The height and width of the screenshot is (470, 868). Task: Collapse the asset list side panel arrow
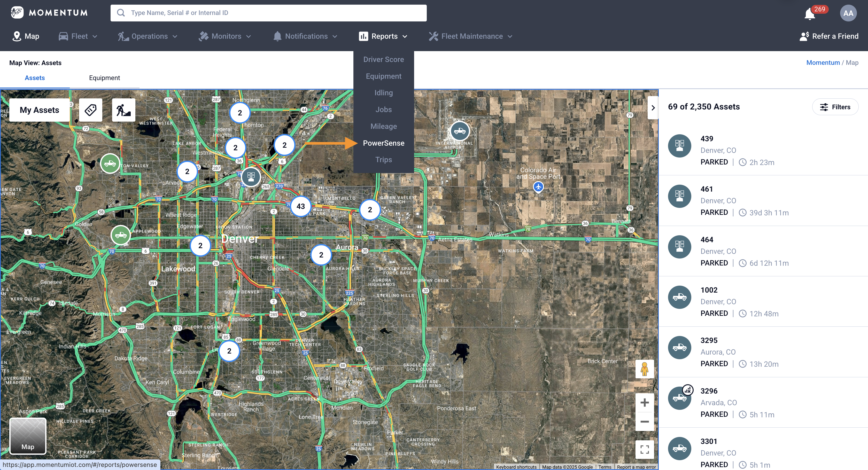click(x=653, y=108)
